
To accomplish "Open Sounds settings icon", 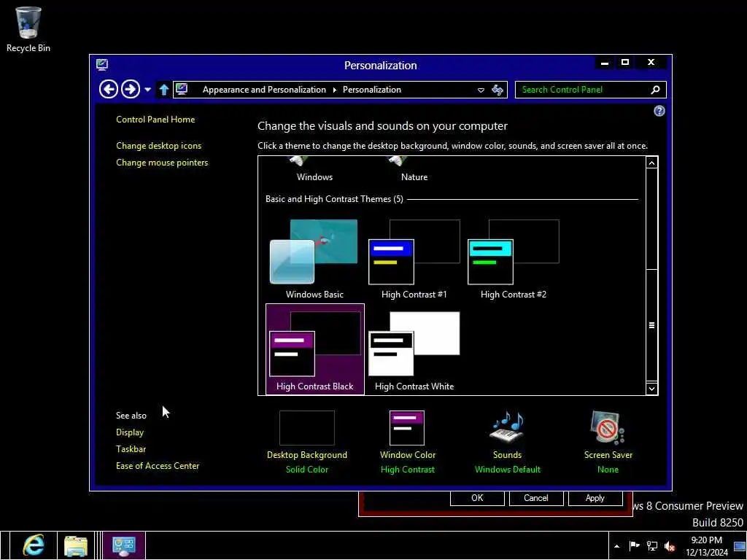I will pyautogui.click(x=508, y=427).
